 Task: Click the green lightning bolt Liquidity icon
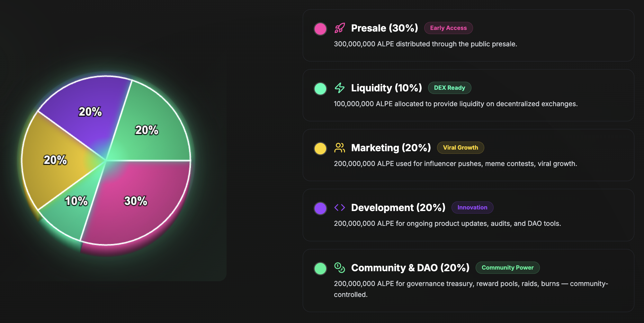click(x=340, y=88)
